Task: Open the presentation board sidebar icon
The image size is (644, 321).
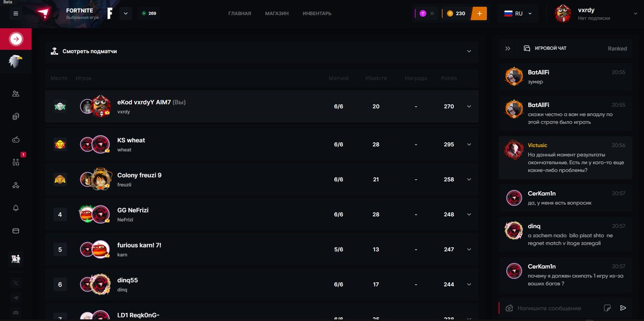Action: click(x=16, y=259)
